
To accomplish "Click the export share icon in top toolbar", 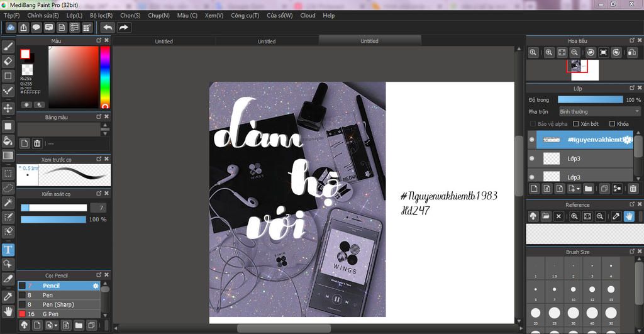I will [23, 28].
